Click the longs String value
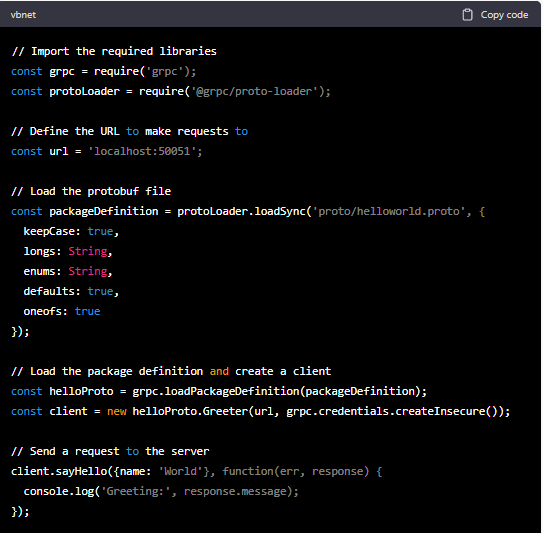This screenshot has width=543, height=533. [88, 251]
